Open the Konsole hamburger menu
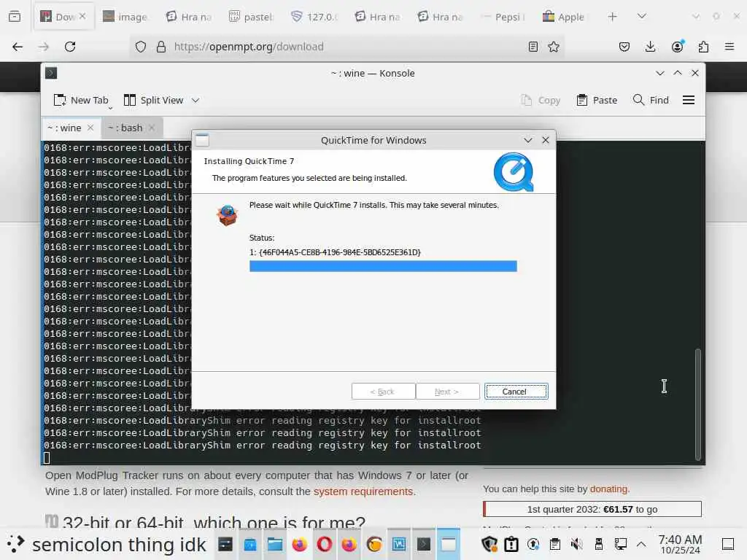Viewport: 747px width, 560px height. pyautogui.click(x=689, y=100)
